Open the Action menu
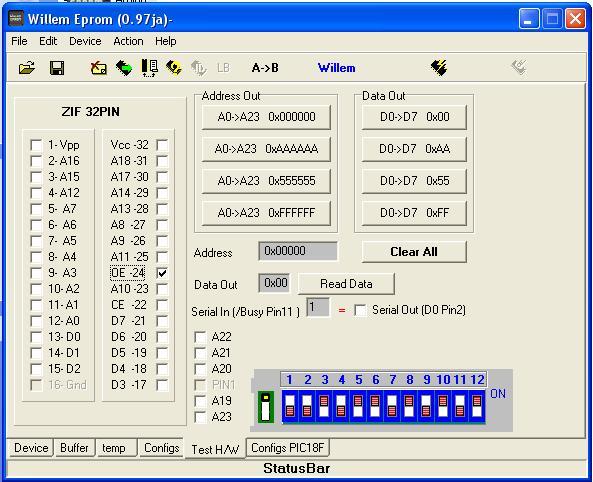The width and height of the screenshot is (593, 482). click(x=128, y=41)
